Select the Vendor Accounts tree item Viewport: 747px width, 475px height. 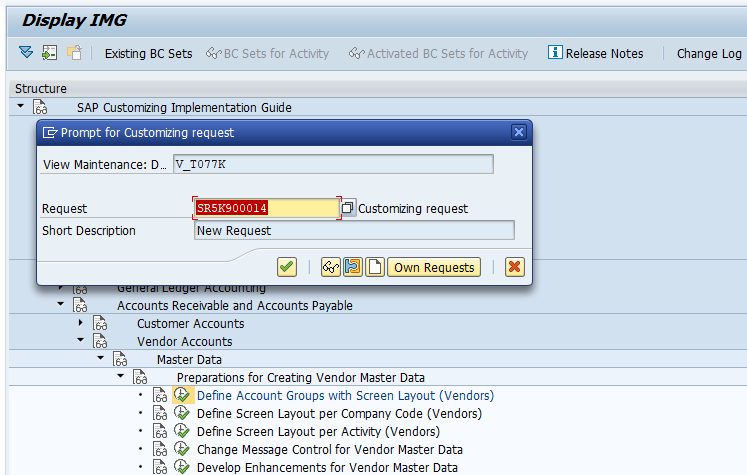185,342
